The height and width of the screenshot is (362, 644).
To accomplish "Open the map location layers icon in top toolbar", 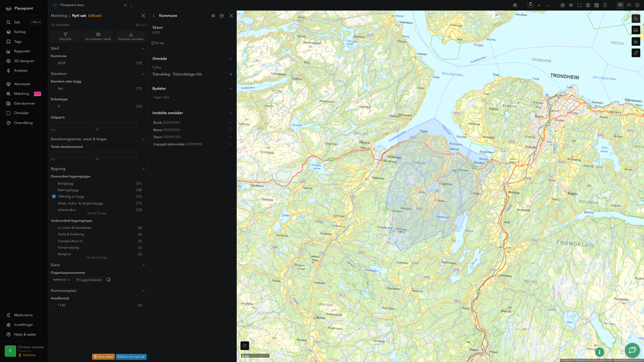I will point(515,5).
